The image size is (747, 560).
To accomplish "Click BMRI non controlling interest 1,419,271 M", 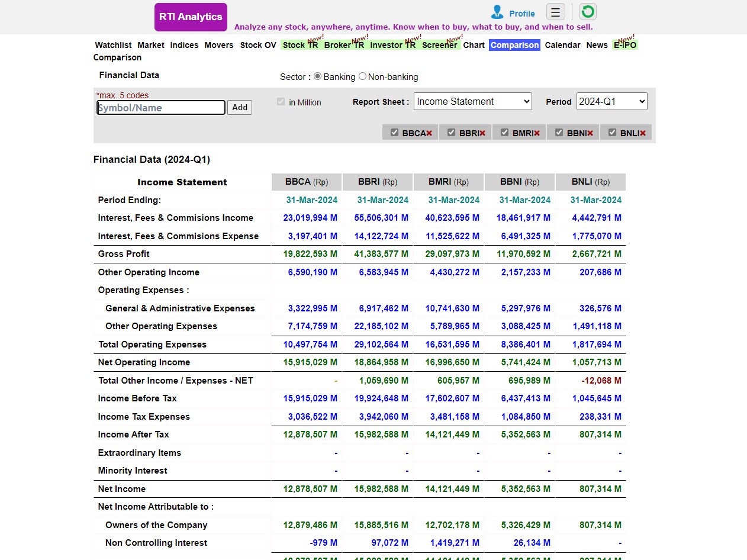I will (x=455, y=543).
